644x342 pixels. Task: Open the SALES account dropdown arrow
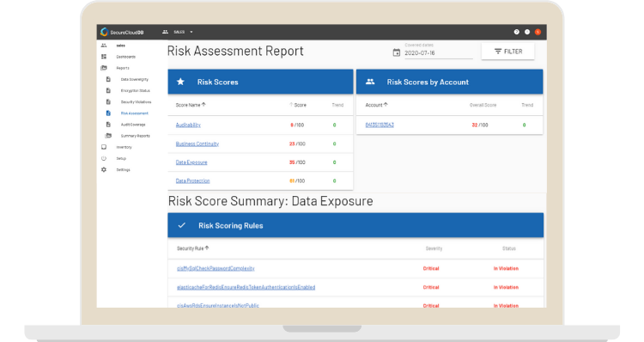pos(191,32)
